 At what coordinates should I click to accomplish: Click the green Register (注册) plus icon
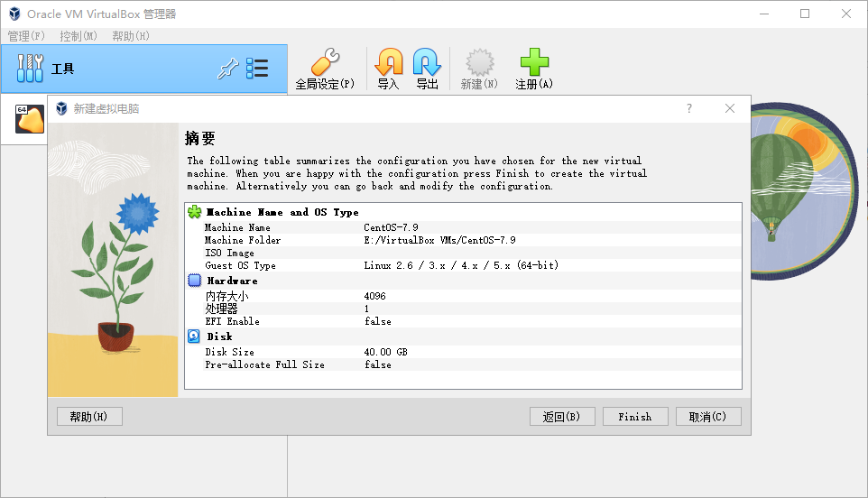tap(534, 62)
